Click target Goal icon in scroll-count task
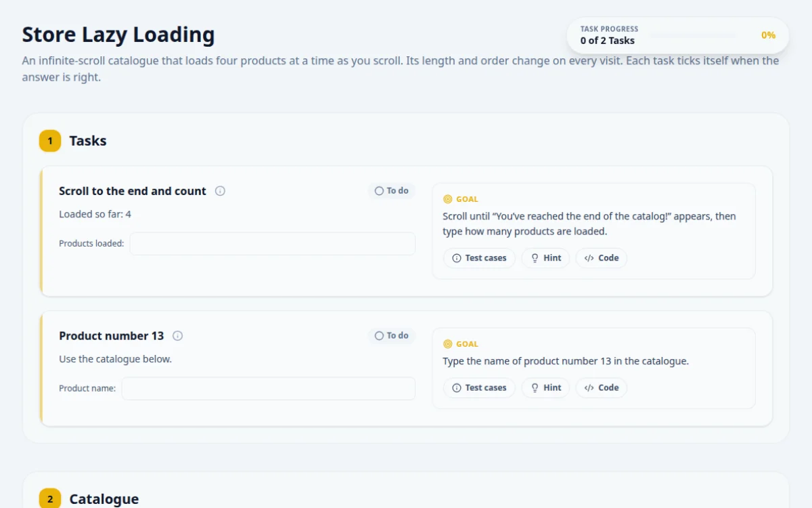 click(x=447, y=199)
